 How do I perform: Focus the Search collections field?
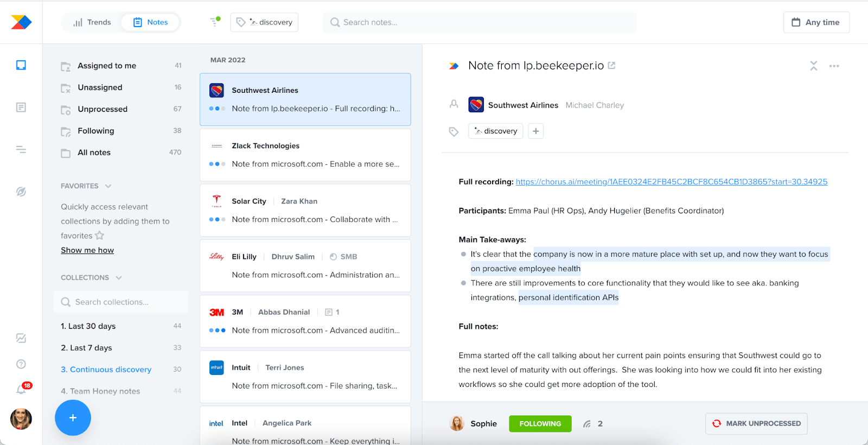(121, 302)
